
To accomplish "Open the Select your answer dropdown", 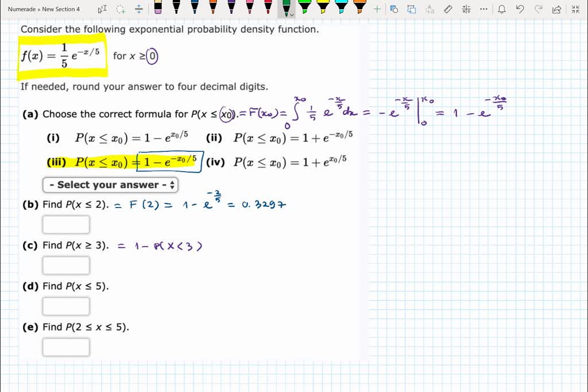I will pos(110,185).
